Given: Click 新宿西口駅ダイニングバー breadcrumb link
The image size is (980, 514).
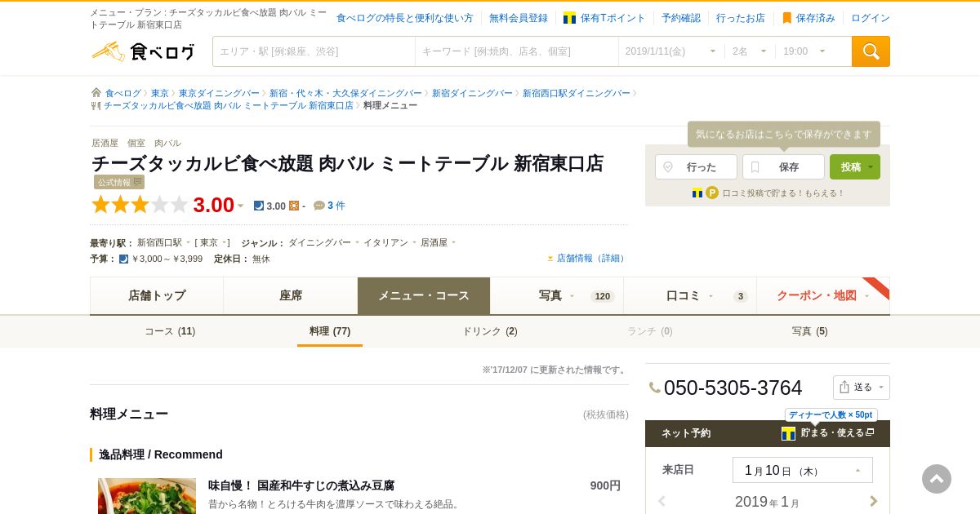Looking at the screenshot, I should (577, 93).
